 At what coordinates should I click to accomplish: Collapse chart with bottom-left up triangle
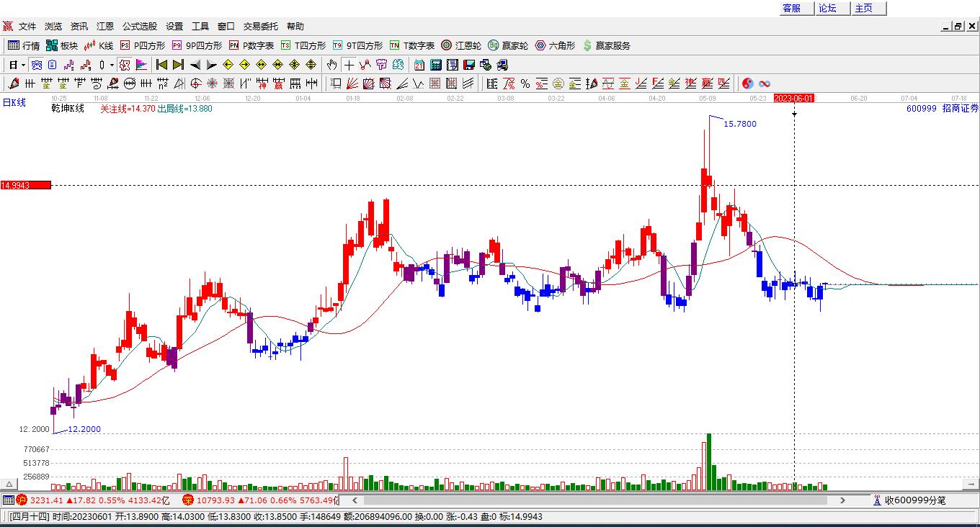(x=9, y=484)
